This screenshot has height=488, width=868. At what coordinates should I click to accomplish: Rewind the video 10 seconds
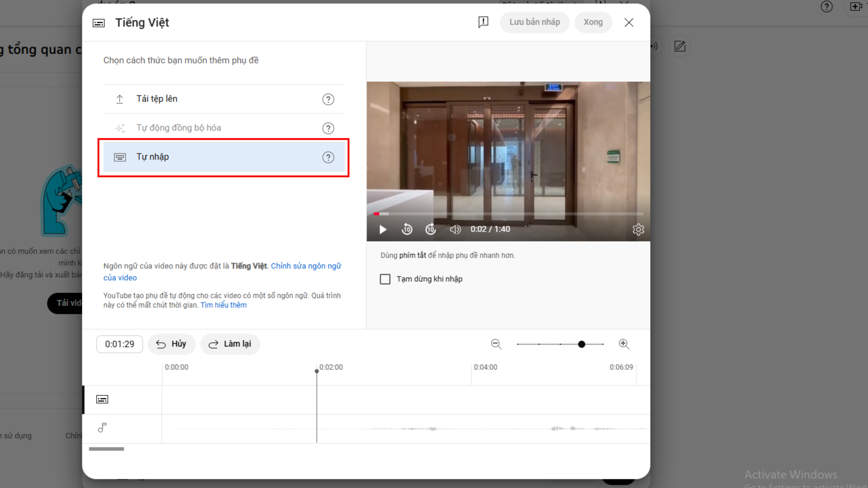point(407,230)
